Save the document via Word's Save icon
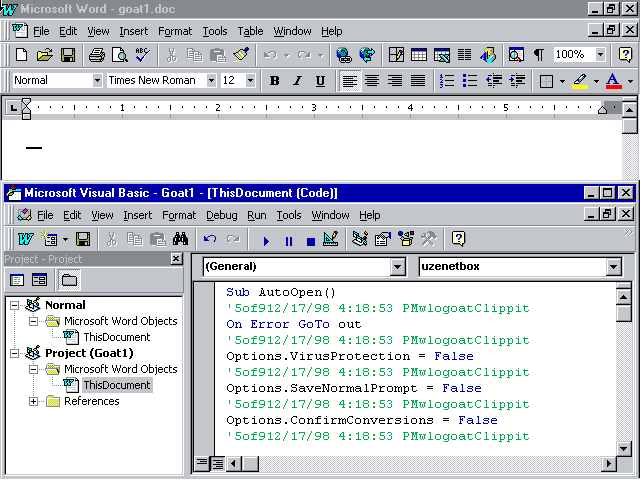The height and width of the screenshot is (480, 640). 68,55
